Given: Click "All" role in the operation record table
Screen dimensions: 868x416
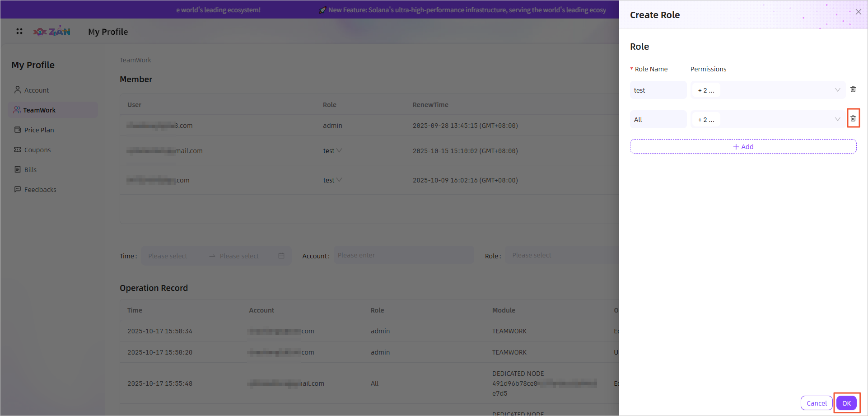Looking at the screenshot, I should tap(374, 383).
